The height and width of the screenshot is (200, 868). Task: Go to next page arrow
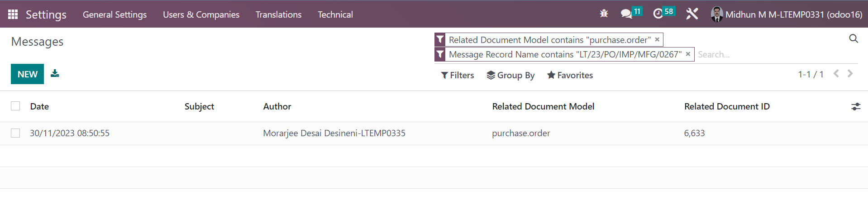(x=850, y=74)
